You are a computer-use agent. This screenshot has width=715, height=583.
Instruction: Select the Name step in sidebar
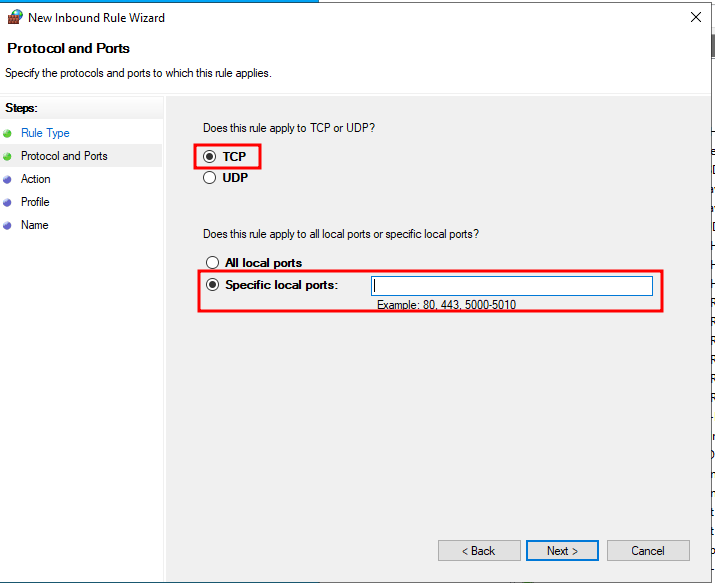35,225
